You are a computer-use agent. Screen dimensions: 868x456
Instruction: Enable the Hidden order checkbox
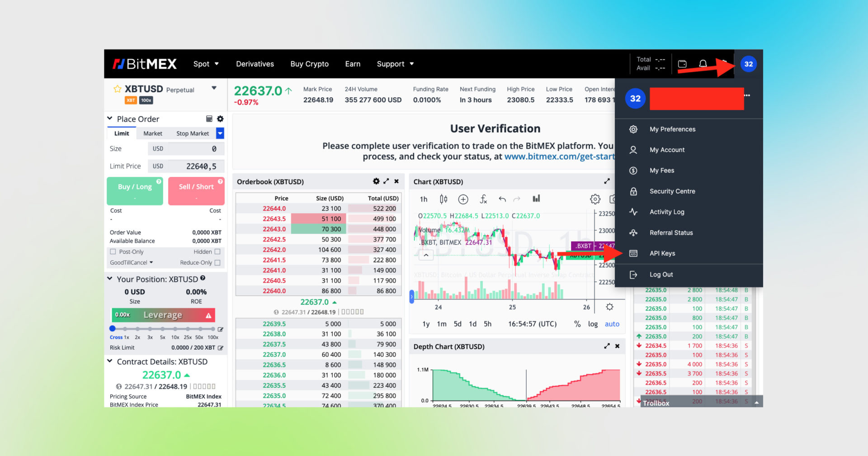tap(217, 252)
